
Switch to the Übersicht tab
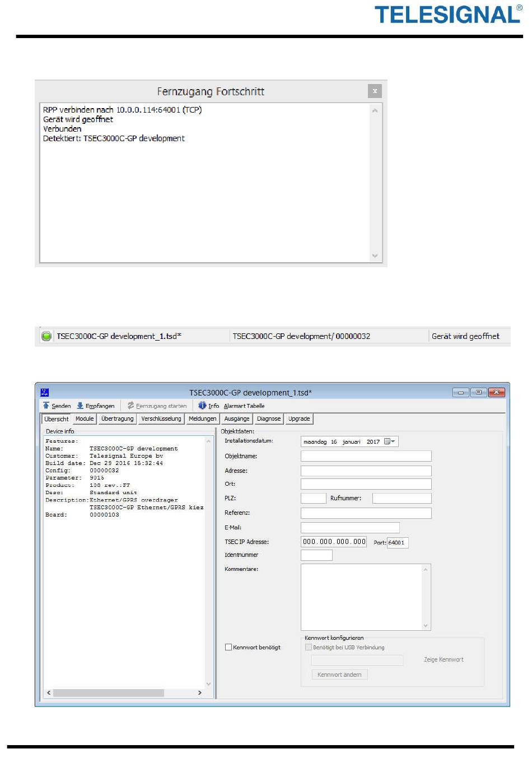click(57, 419)
